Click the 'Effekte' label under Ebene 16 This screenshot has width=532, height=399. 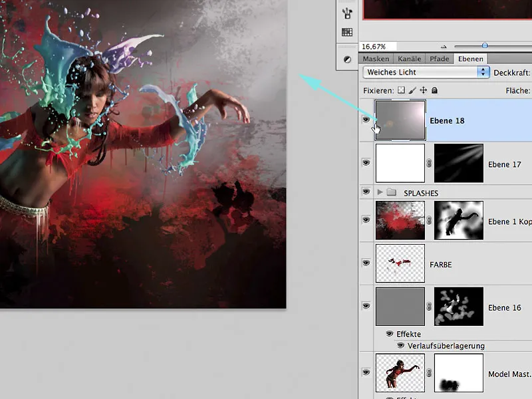click(408, 334)
